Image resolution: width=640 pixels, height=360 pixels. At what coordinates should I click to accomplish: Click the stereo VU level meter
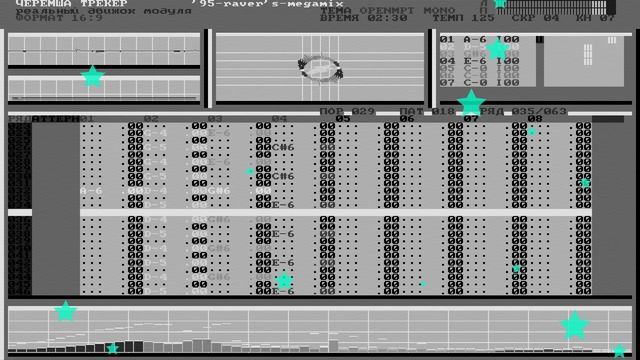[x=555, y=7]
